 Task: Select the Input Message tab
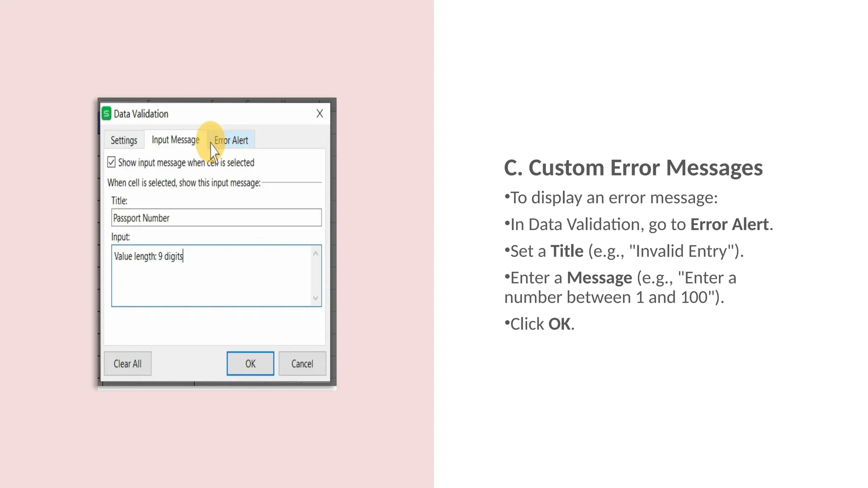175,140
